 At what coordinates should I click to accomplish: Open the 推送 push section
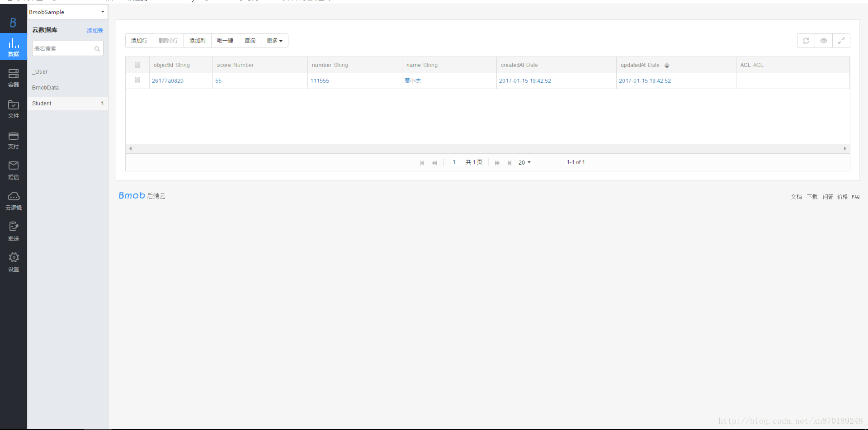tap(14, 232)
